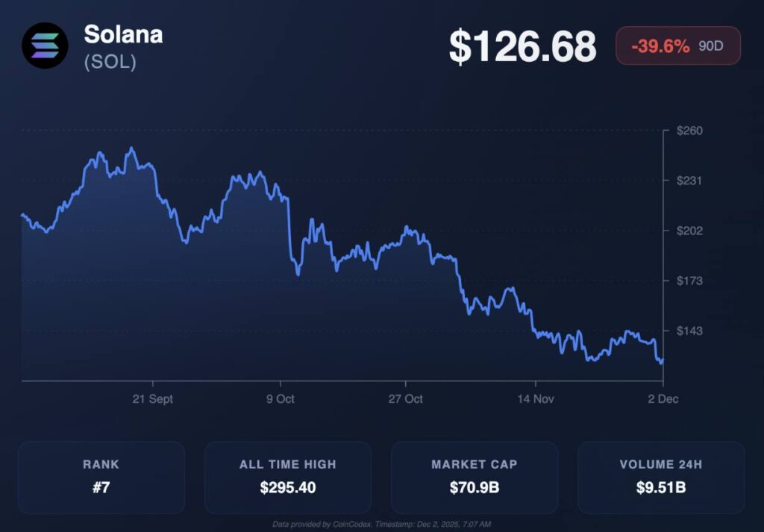Click the Solana coin name heading
This screenshot has height=532, width=764.
(x=123, y=34)
